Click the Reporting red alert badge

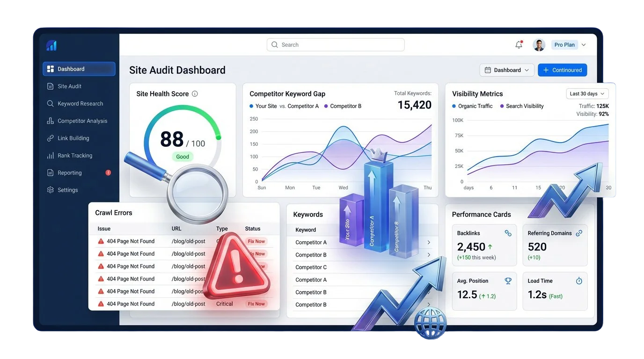coord(108,172)
